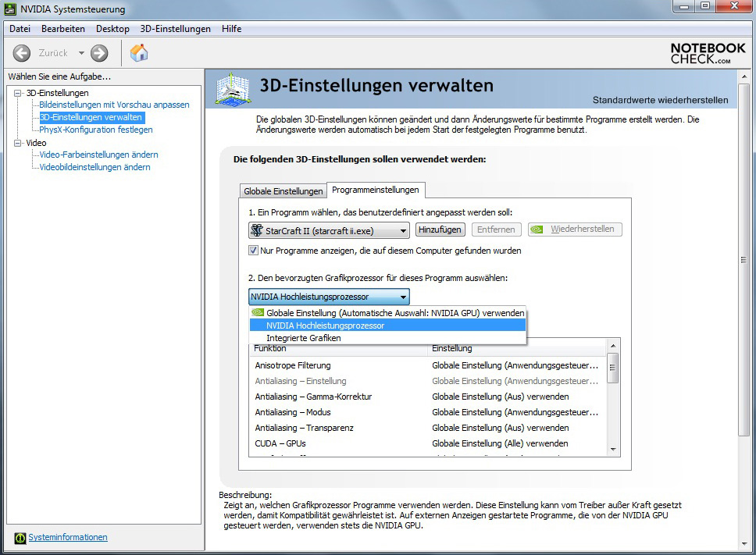
Task: Click the StarCraft II program icon
Action: pos(257,230)
